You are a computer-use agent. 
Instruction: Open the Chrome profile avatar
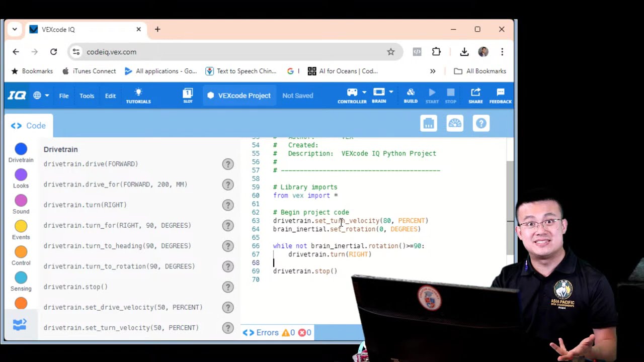point(483,52)
